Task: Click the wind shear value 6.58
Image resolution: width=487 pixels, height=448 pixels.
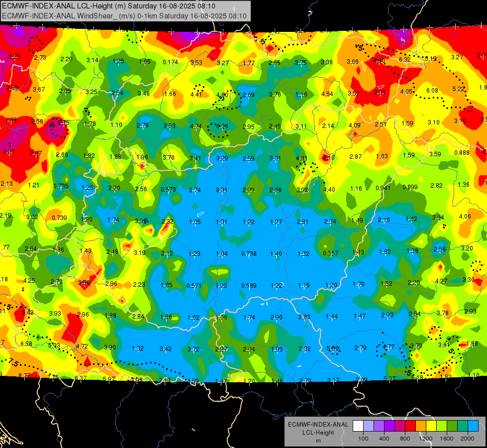Action: (x=26, y=343)
